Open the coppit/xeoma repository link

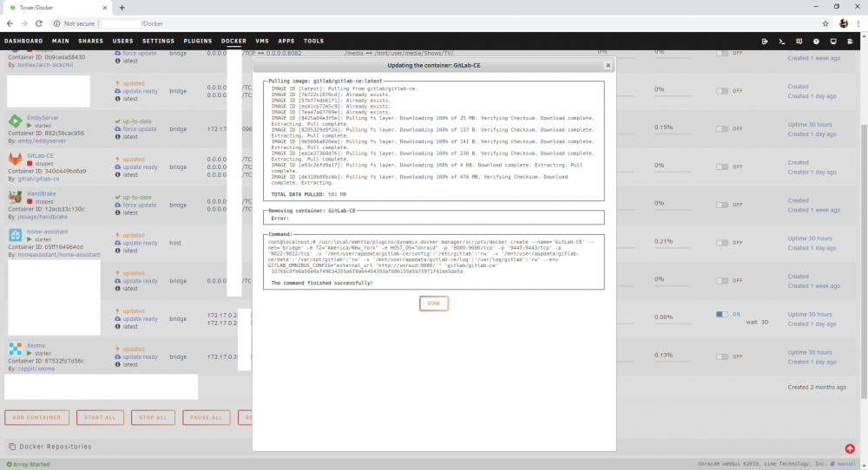pyautogui.click(x=36, y=369)
